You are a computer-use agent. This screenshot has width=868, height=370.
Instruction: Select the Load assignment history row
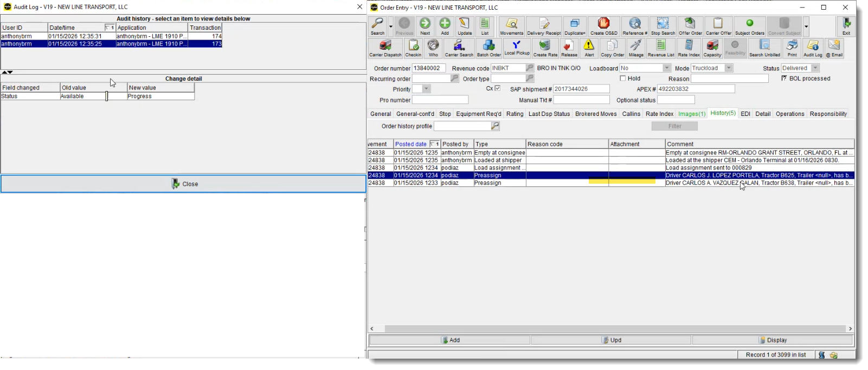(611, 168)
